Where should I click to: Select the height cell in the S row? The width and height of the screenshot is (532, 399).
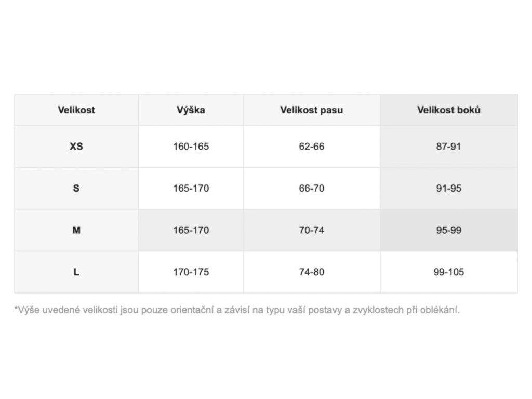pyautogui.click(x=191, y=188)
